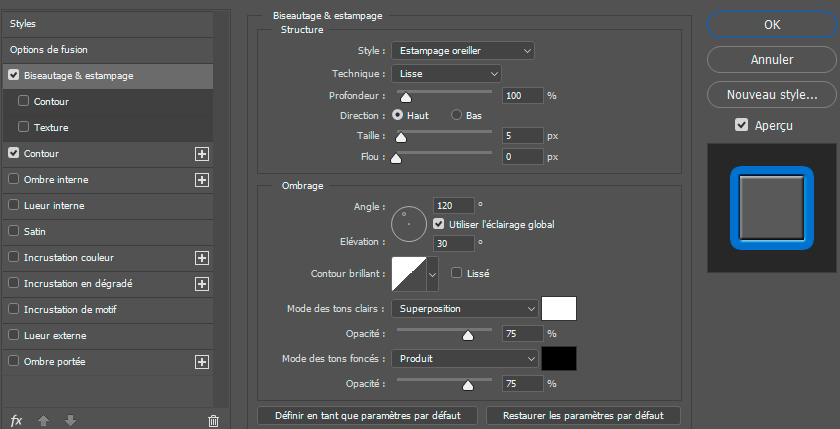Click the trash delete effect icon
840x429 pixels.
[212, 421]
